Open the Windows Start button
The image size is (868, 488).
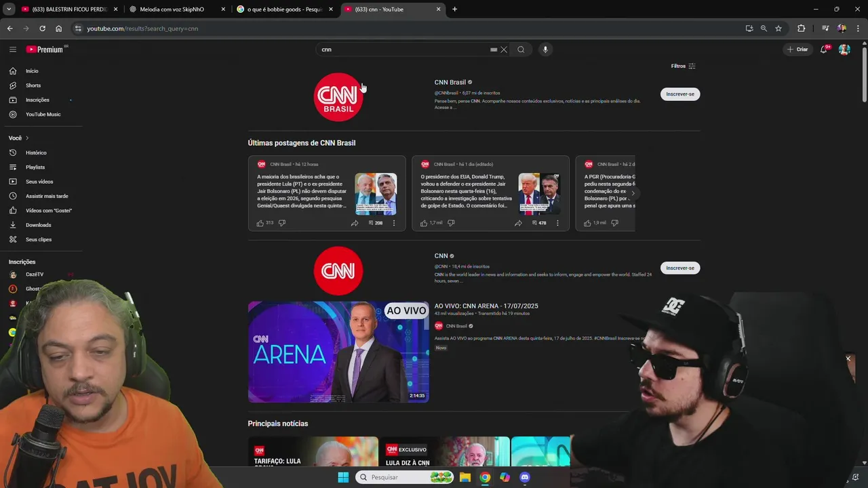[343, 477]
